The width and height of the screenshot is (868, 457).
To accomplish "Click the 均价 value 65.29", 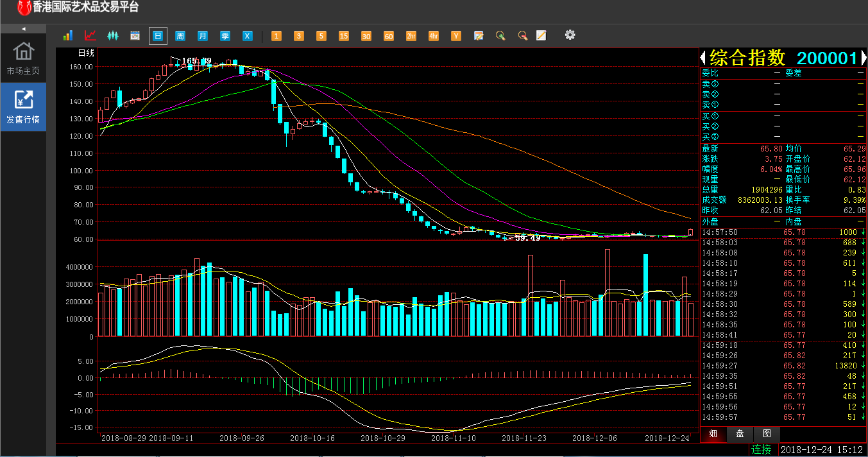I will pos(855,148).
